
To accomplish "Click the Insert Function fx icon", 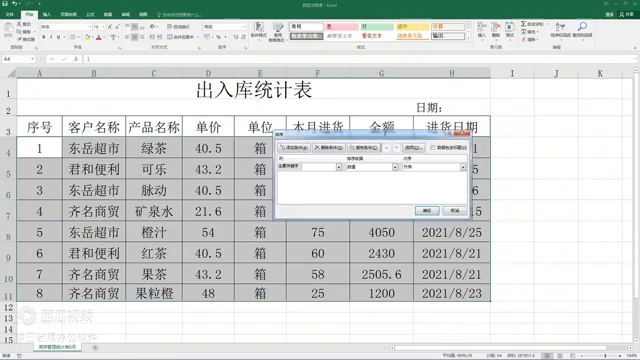I will click(76, 59).
